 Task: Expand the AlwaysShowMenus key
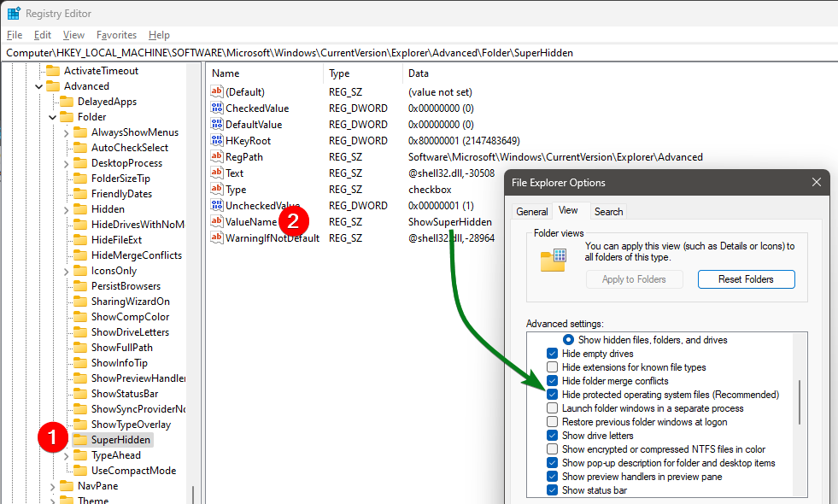tap(67, 132)
